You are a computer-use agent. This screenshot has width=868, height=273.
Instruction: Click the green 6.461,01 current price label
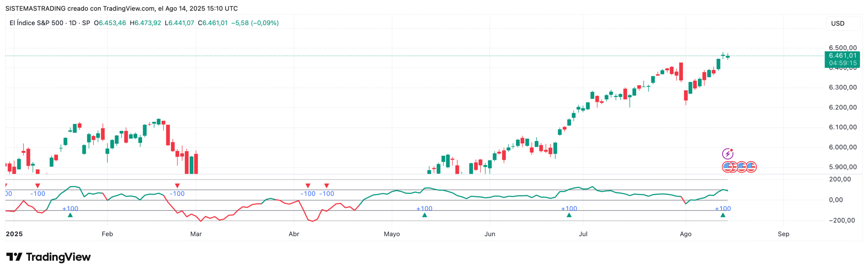coord(842,56)
